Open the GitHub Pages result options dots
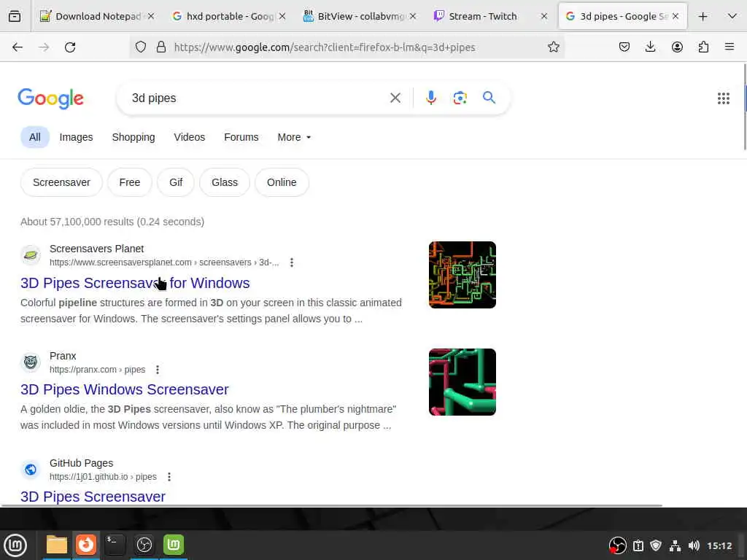 click(169, 477)
